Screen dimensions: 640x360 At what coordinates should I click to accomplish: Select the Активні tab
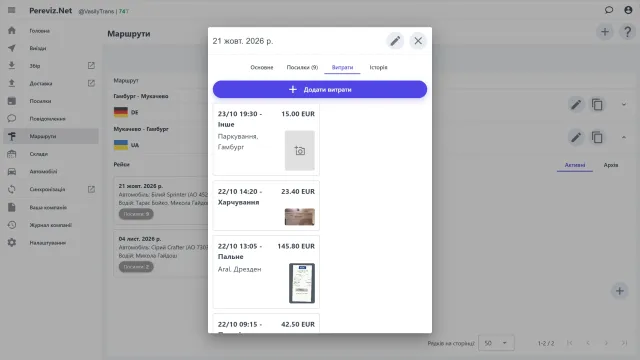click(x=575, y=165)
